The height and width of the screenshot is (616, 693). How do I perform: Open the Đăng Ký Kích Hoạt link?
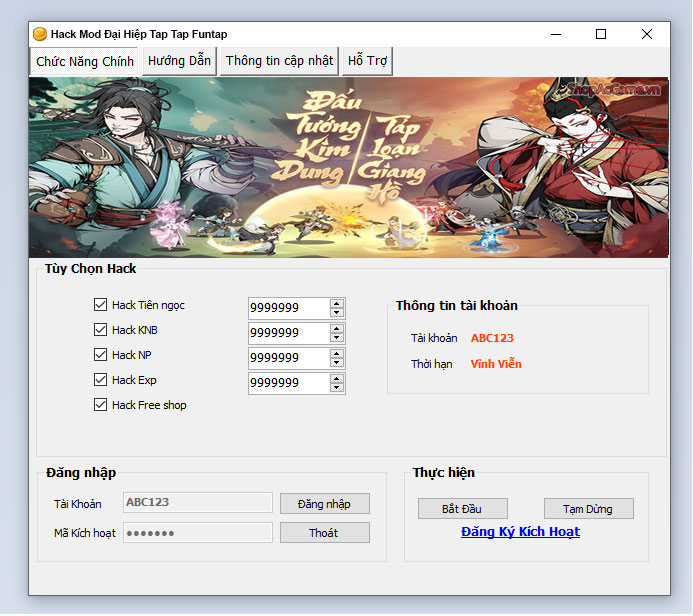[520, 532]
